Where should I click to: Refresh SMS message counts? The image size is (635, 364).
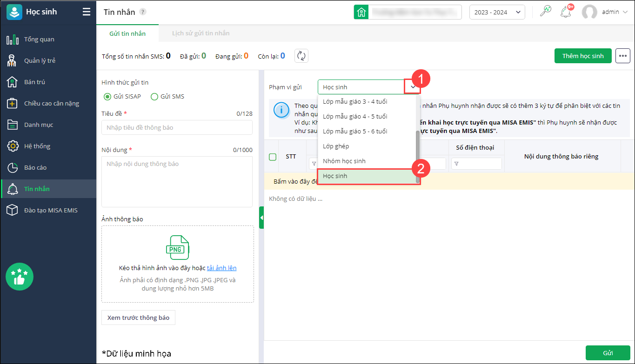pos(301,56)
